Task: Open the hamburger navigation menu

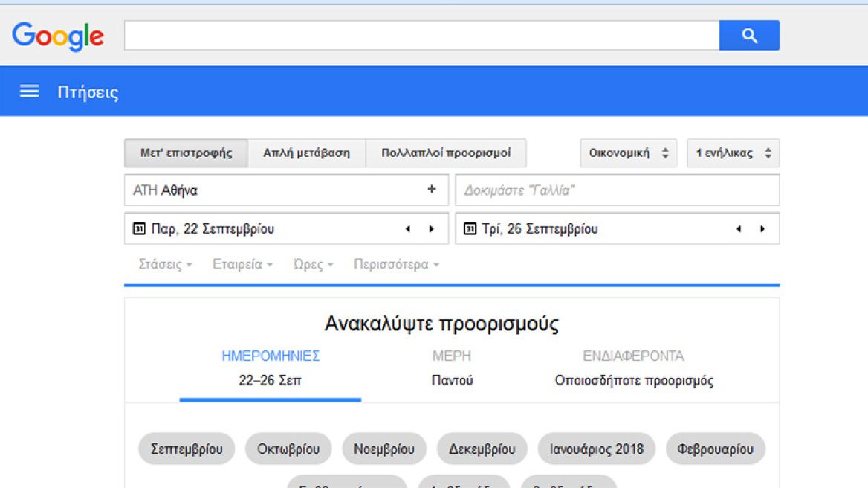Action: point(28,91)
